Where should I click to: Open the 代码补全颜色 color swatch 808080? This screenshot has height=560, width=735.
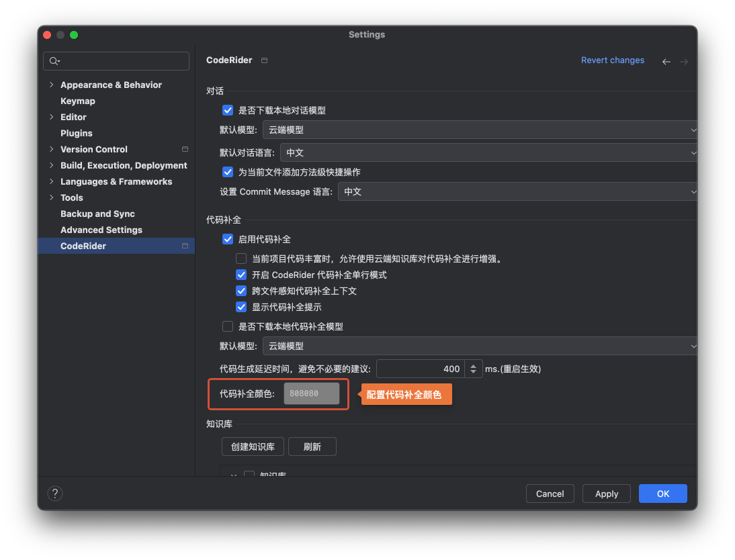311,393
